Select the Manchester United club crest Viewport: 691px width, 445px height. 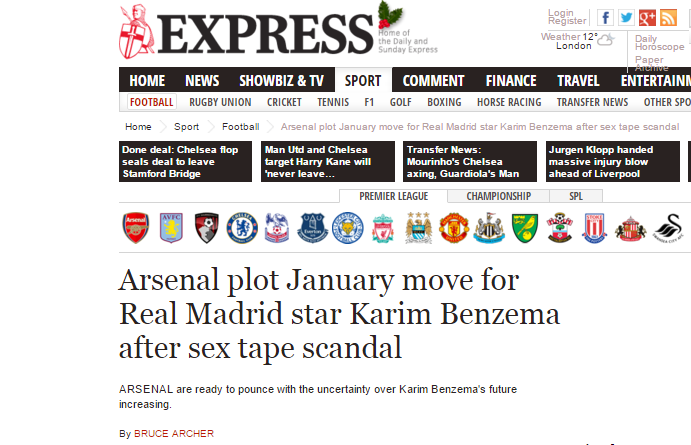[454, 228]
